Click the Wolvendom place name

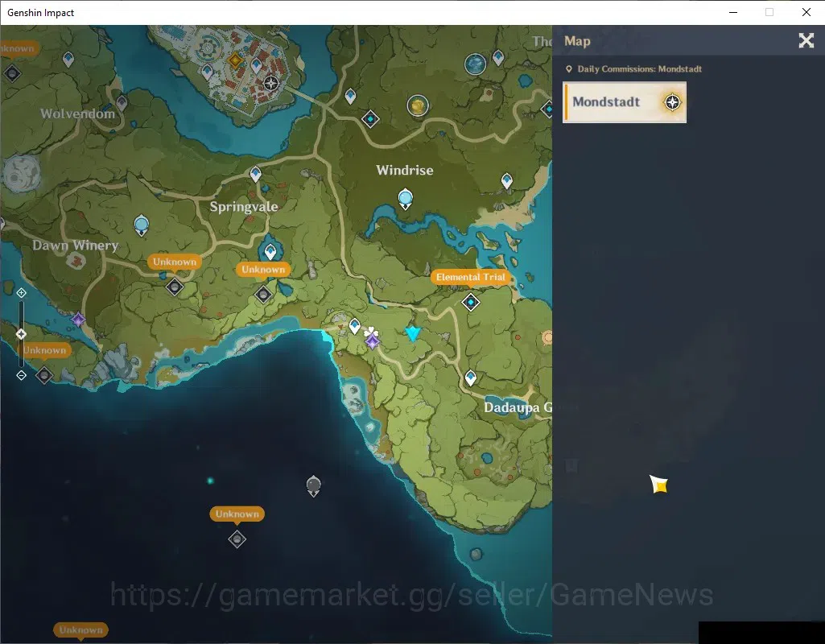77,114
